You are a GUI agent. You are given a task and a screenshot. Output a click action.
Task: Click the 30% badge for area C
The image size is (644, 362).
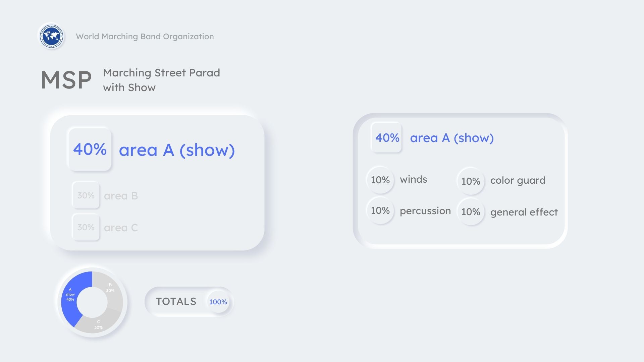tap(86, 227)
